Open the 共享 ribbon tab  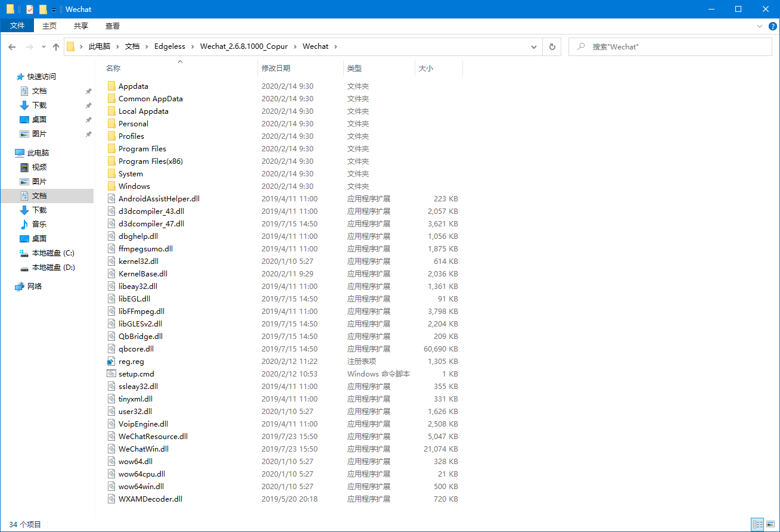pyautogui.click(x=81, y=26)
